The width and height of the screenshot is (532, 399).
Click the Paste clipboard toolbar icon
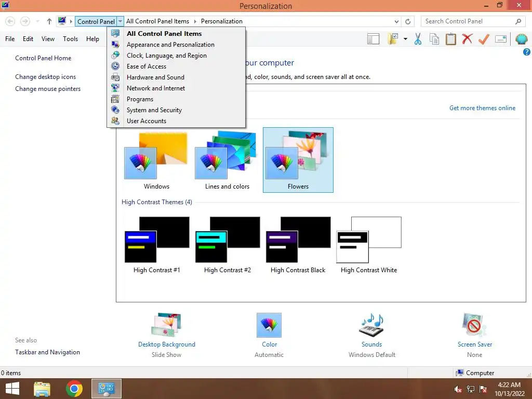tap(450, 39)
